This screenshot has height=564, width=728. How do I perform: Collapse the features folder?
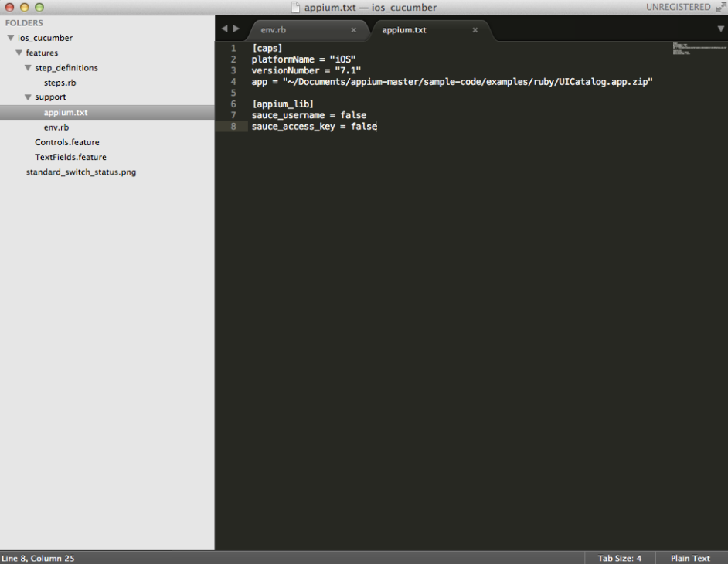click(x=19, y=53)
